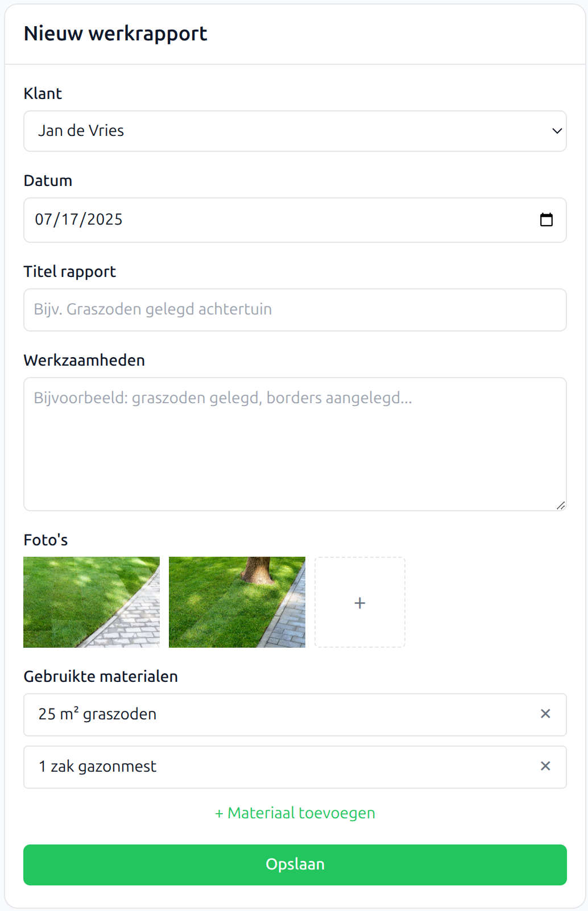The image size is (588, 911).
Task: Click into the Werkzaamheden text area
Action: 295,444
